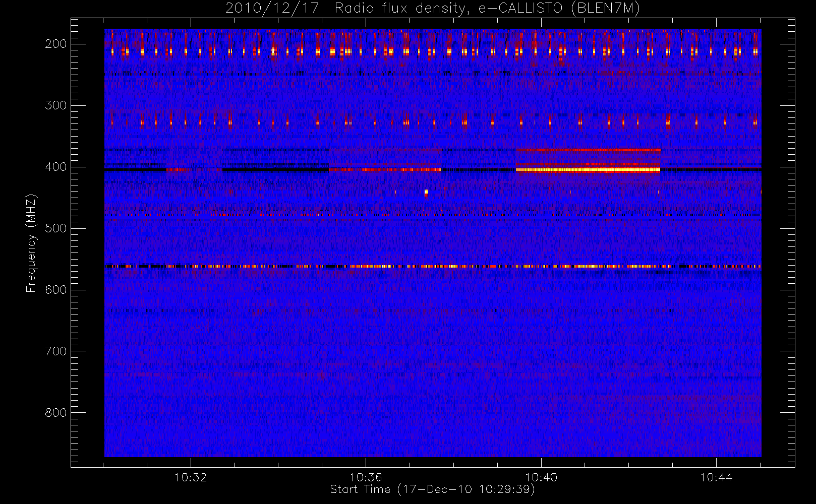Click the small bright spot below the 400 MHz band

[x=426, y=192]
